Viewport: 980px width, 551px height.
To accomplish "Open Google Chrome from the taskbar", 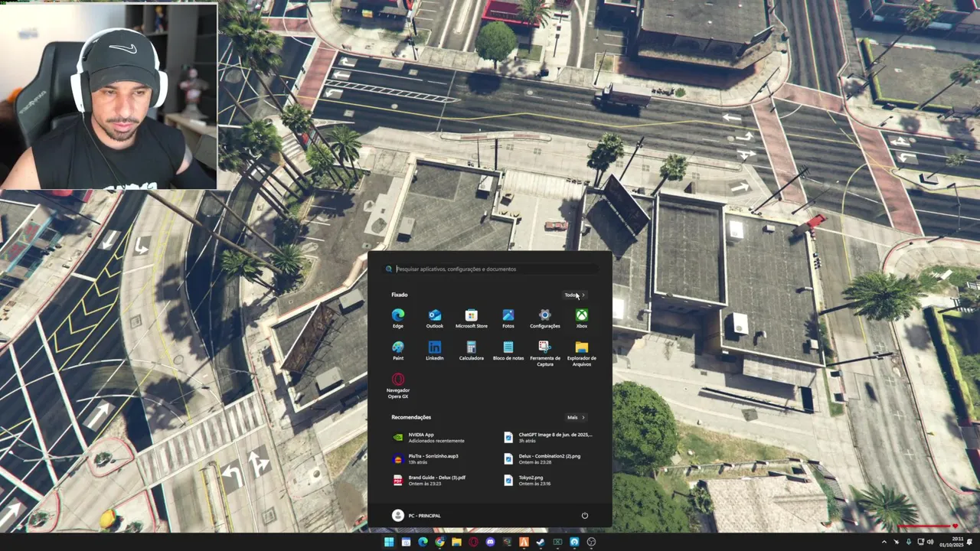I will tap(439, 542).
